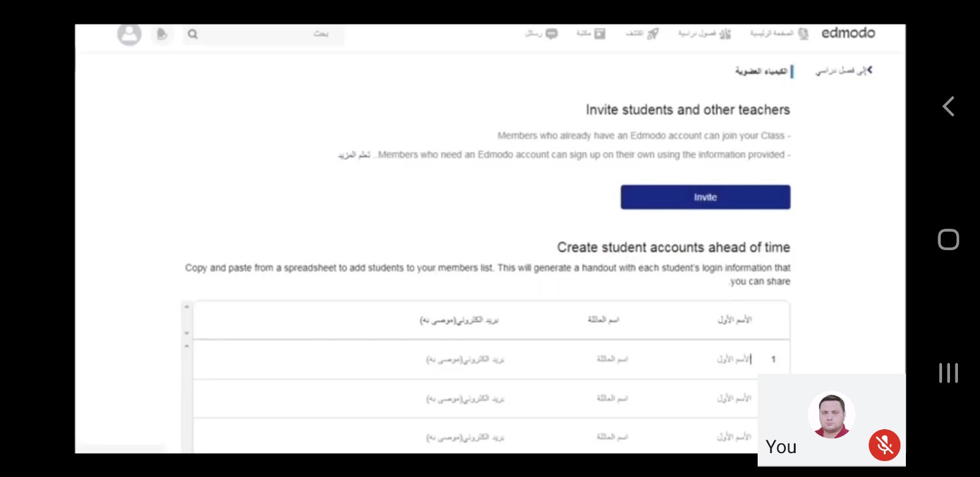Open the user profile avatar menu
Image resolution: width=980 pixels, height=477 pixels.
coord(129,34)
